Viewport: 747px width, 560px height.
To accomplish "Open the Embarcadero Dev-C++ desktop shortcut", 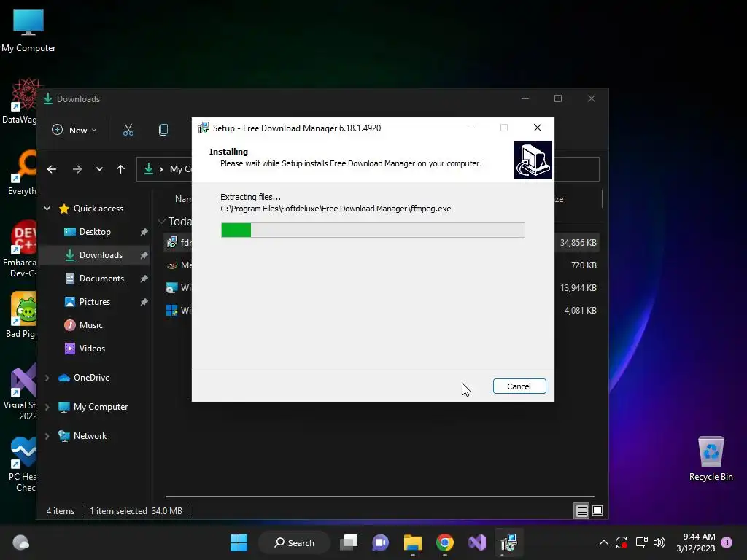I will [20, 249].
